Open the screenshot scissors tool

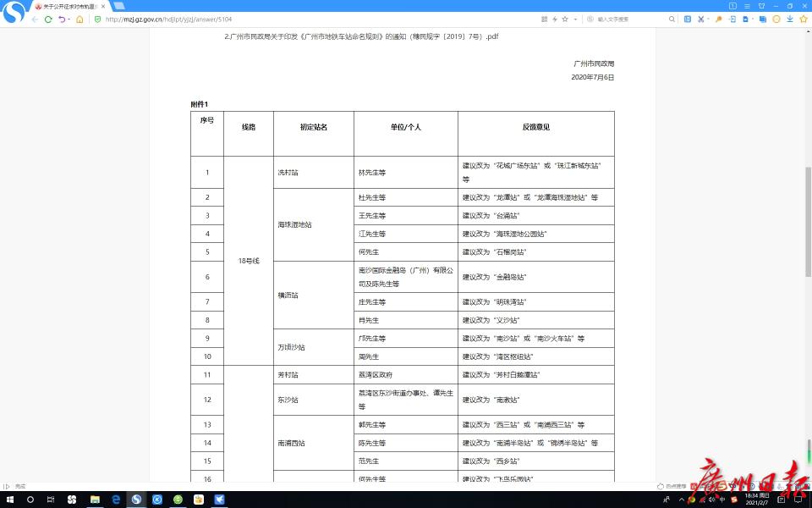tap(700, 19)
